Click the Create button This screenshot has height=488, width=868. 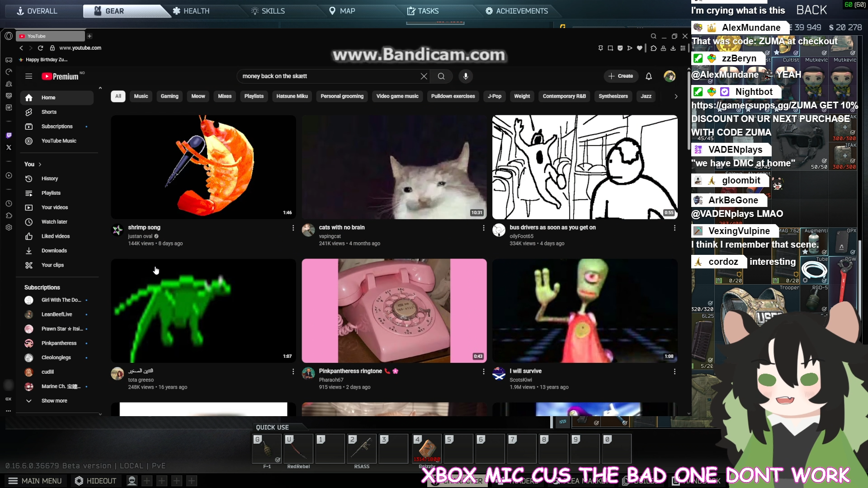tap(621, 76)
